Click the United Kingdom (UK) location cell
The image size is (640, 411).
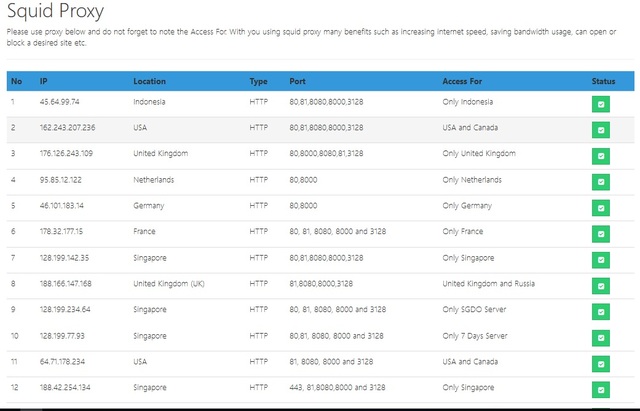169,283
